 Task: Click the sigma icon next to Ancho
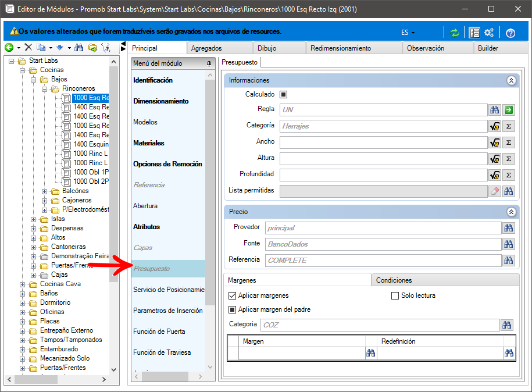pyautogui.click(x=508, y=142)
